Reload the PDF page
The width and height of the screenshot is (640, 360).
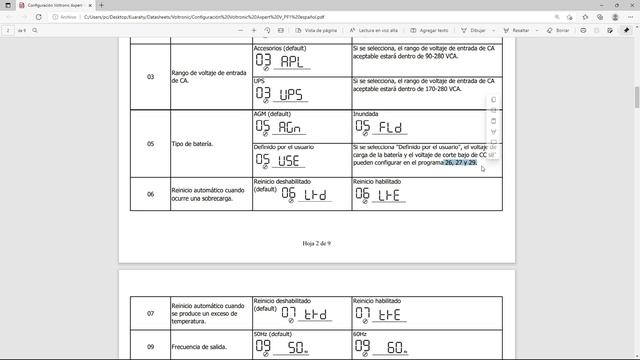pos(38,17)
